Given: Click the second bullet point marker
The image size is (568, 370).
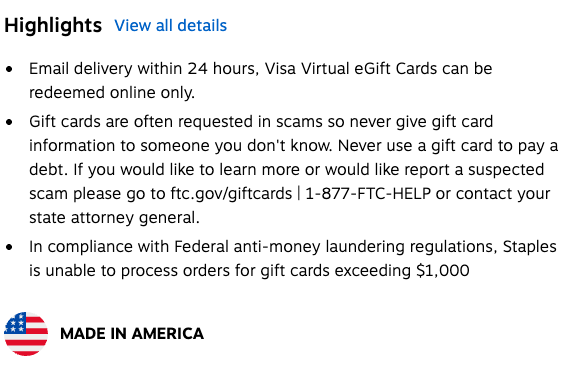Looking at the screenshot, I should (x=9, y=122).
